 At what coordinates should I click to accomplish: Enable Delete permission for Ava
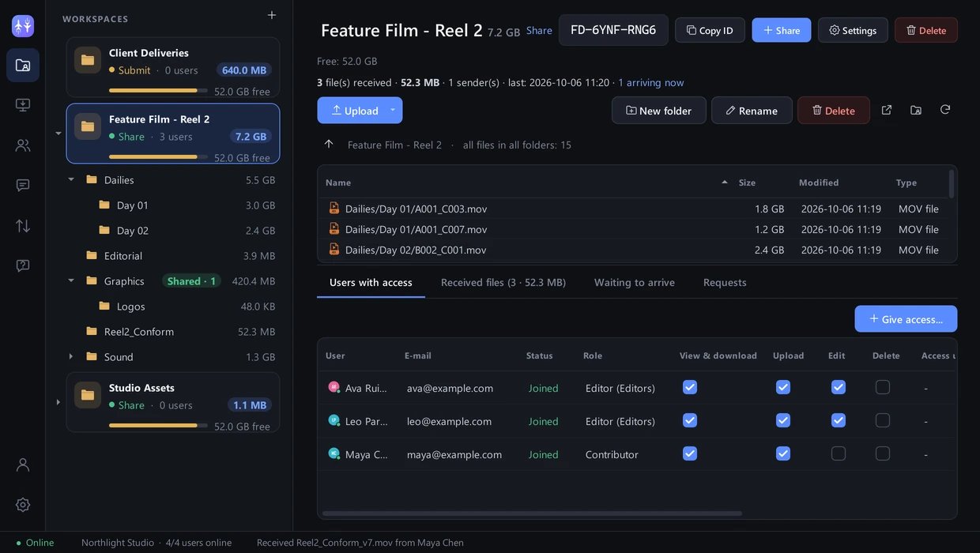883,387
